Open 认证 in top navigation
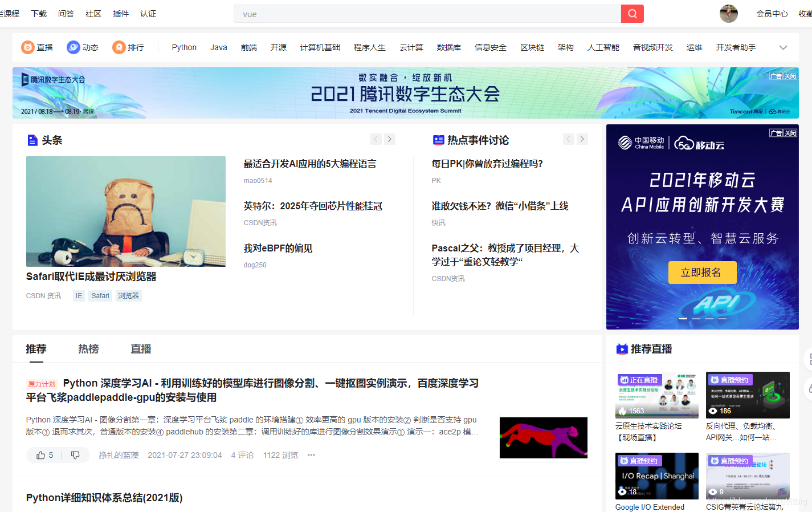This screenshot has width=812, height=512. coord(148,14)
